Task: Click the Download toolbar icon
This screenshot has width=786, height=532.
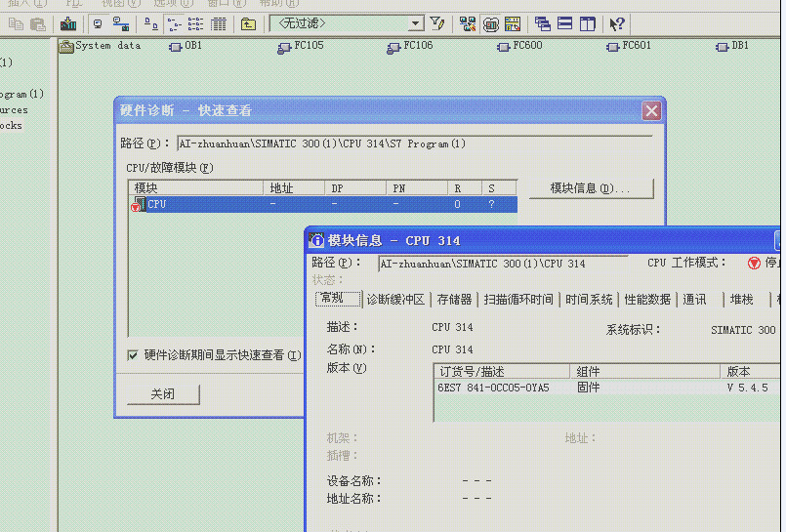Action: click(x=68, y=23)
